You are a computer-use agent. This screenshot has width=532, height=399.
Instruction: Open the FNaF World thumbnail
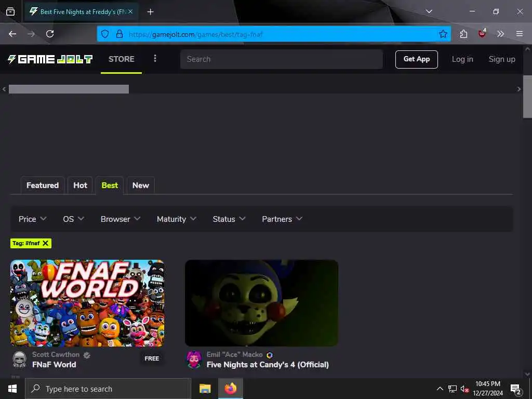[87, 303]
